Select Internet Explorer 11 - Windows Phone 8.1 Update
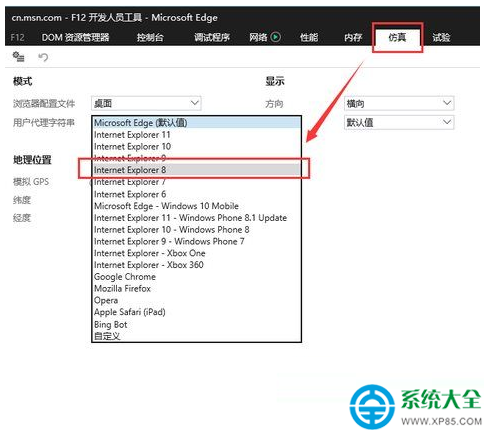Screen dimensions: 484x432 click(196, 218)
